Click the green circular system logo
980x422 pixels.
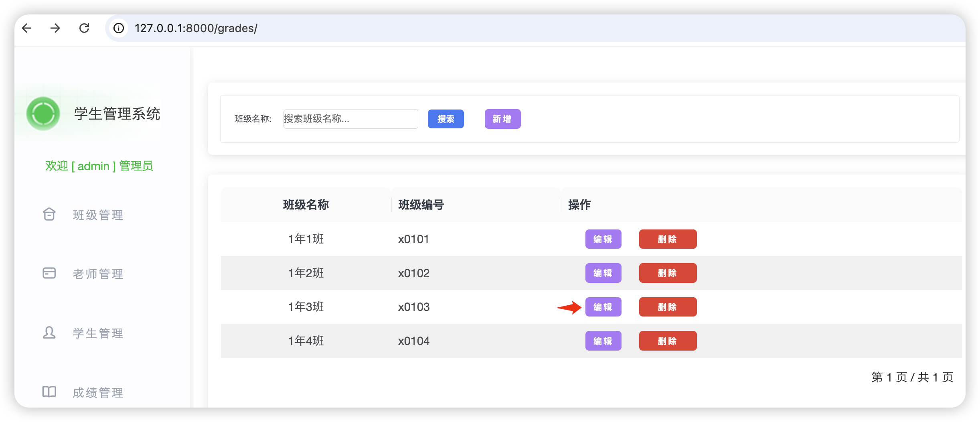(x=43, y=114)
